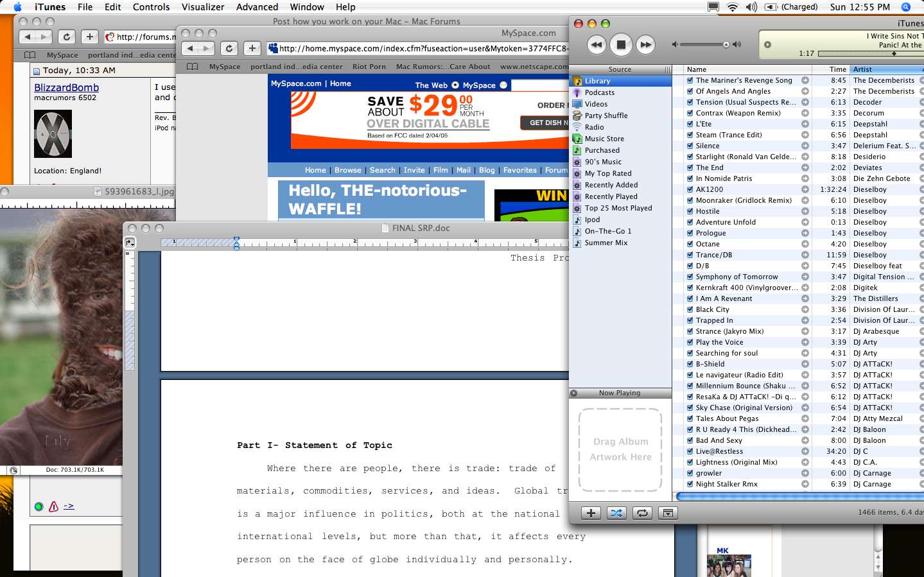Open the Edit menu
This screenshot has width=924, height=577.
(x=113, y=7)
